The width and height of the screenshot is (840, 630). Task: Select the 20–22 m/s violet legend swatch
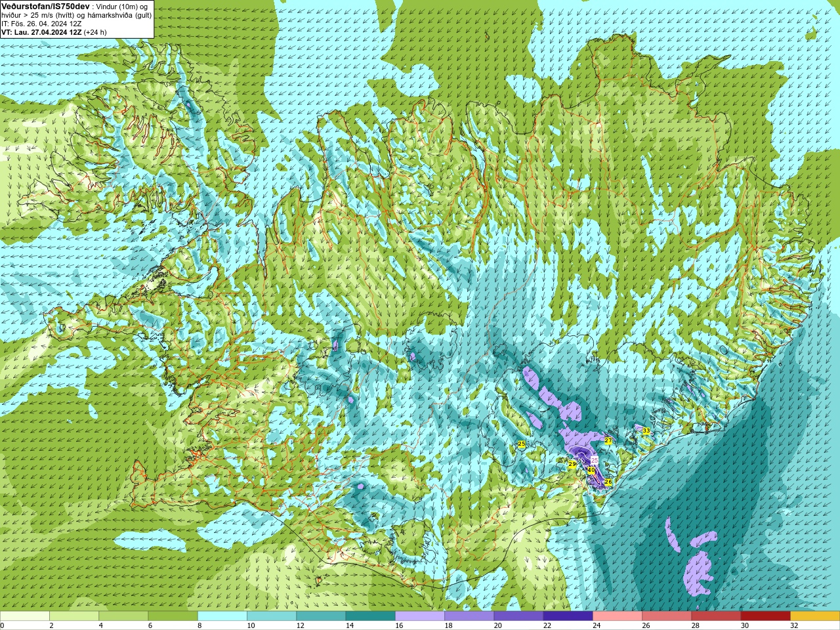point(518,616)
